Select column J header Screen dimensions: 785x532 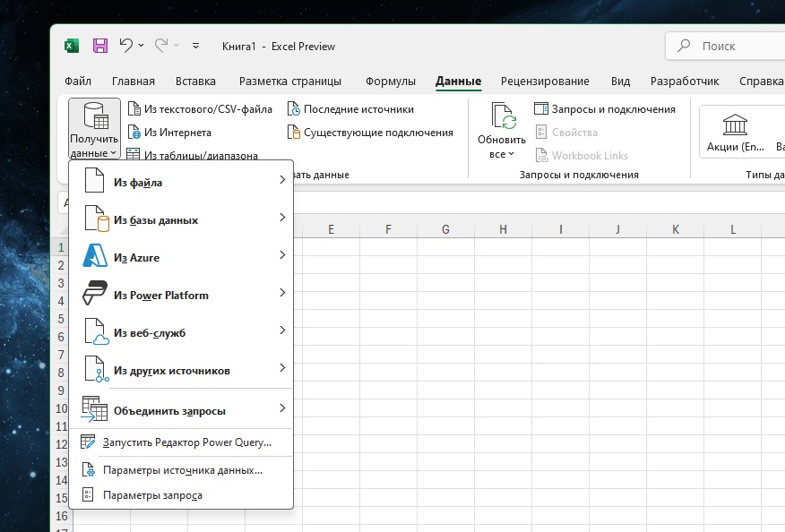(617, 229)
